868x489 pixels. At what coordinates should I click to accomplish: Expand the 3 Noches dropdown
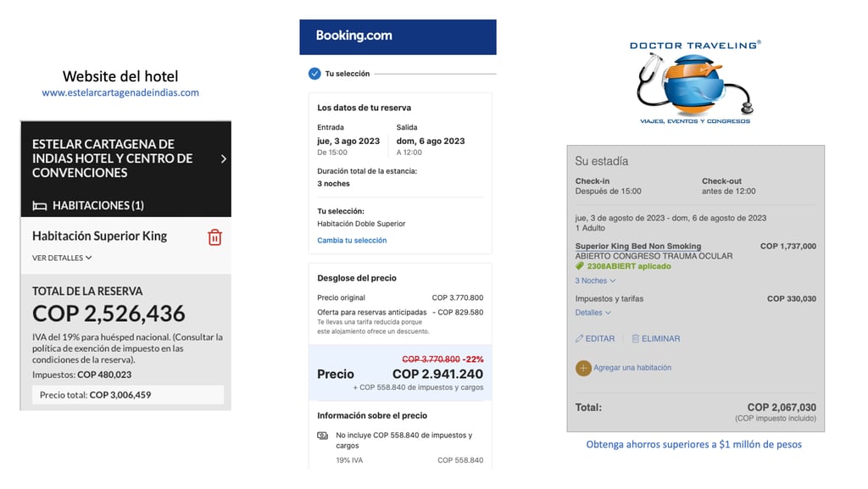coord(595,281)
